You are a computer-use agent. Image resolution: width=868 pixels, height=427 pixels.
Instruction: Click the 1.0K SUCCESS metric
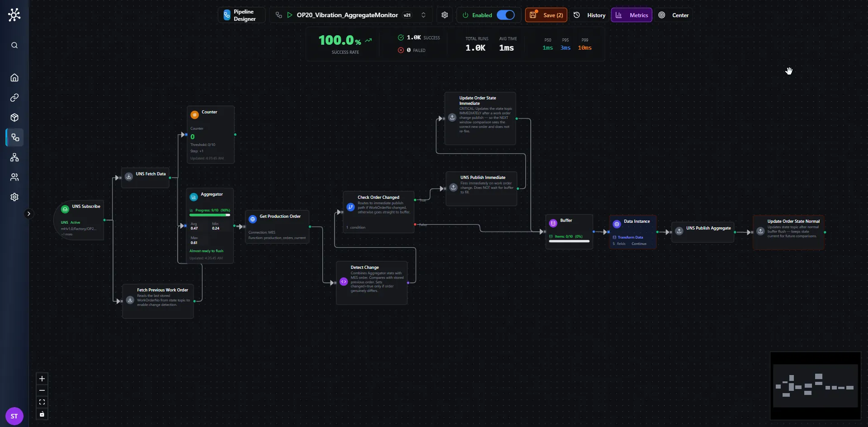click(419, 38)
